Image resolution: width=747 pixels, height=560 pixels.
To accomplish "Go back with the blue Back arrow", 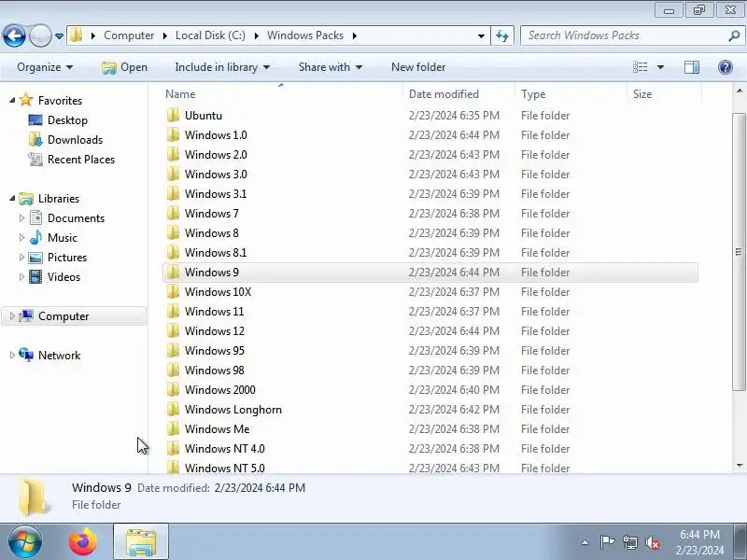I will coord(14,35).
